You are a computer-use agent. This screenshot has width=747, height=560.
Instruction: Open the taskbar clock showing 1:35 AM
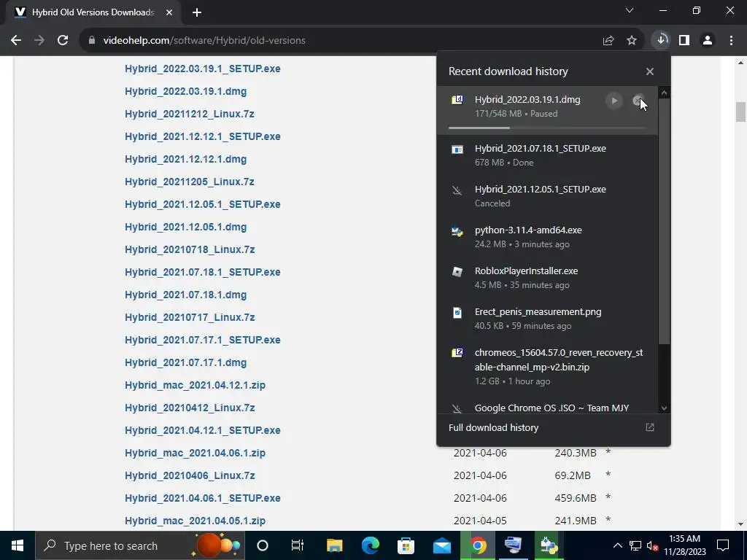coord(684,545)
